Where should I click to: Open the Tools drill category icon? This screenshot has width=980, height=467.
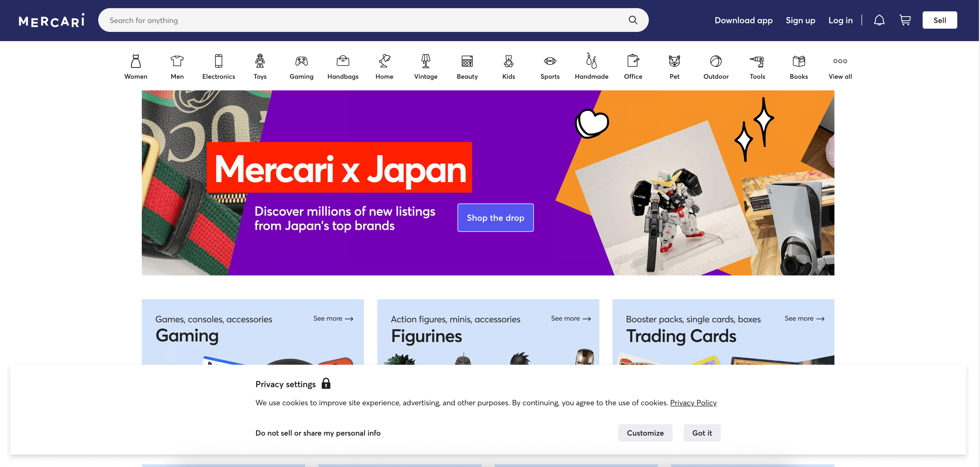coord(757,61)
